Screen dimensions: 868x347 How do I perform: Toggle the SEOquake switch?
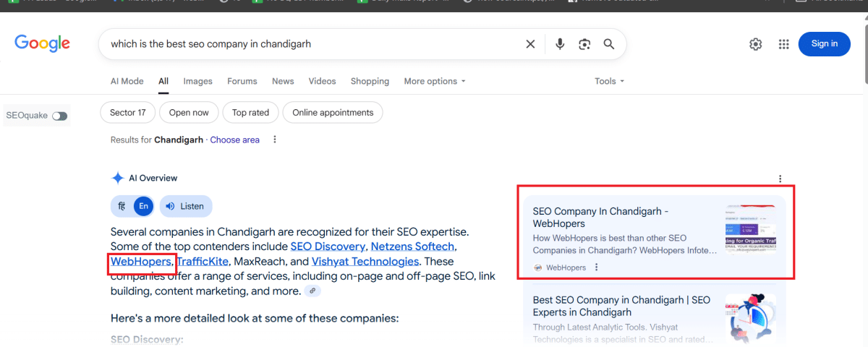click(59, 116)
